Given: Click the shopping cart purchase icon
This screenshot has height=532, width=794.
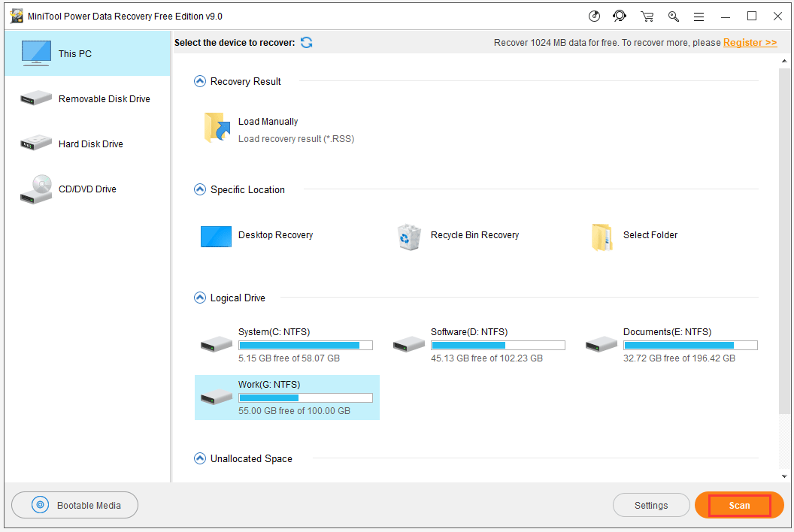Looking at the screenshot, I should click(647, 17).
